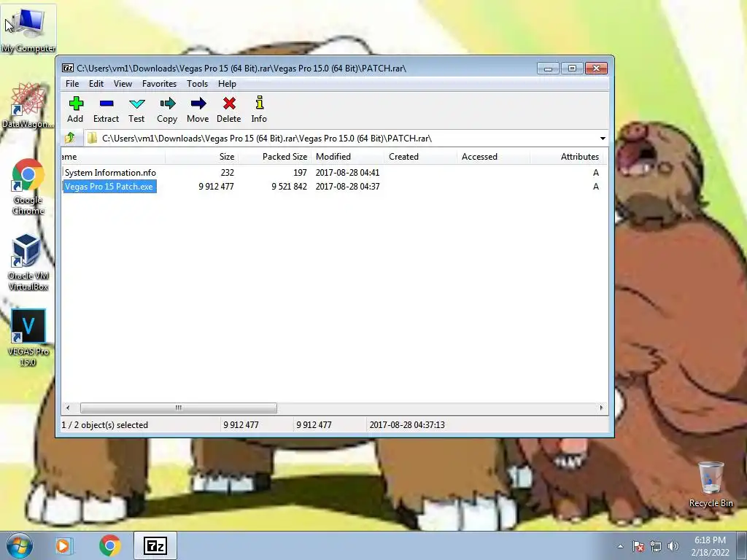Click the Extract toolbar icon
The image size is (747, 560).
tap(106, 109)
